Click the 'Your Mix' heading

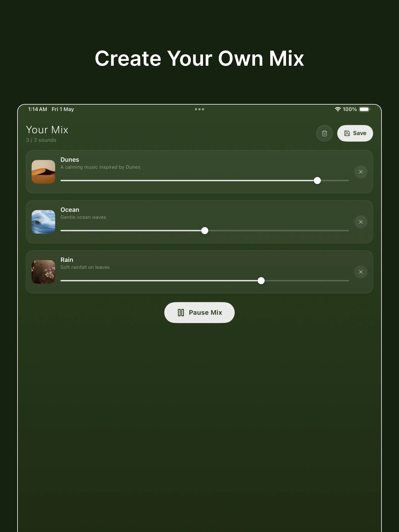coord(47,130)
